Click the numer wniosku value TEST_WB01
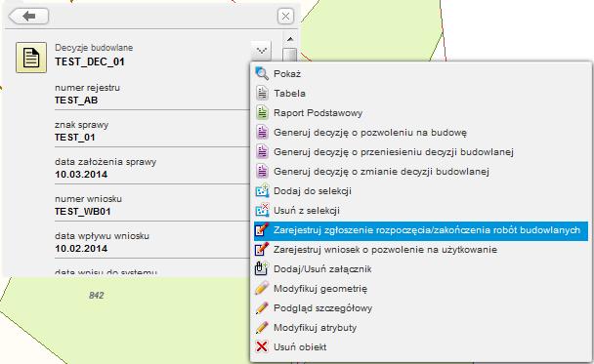Screen dimensions: 594x364 [83, 212]
